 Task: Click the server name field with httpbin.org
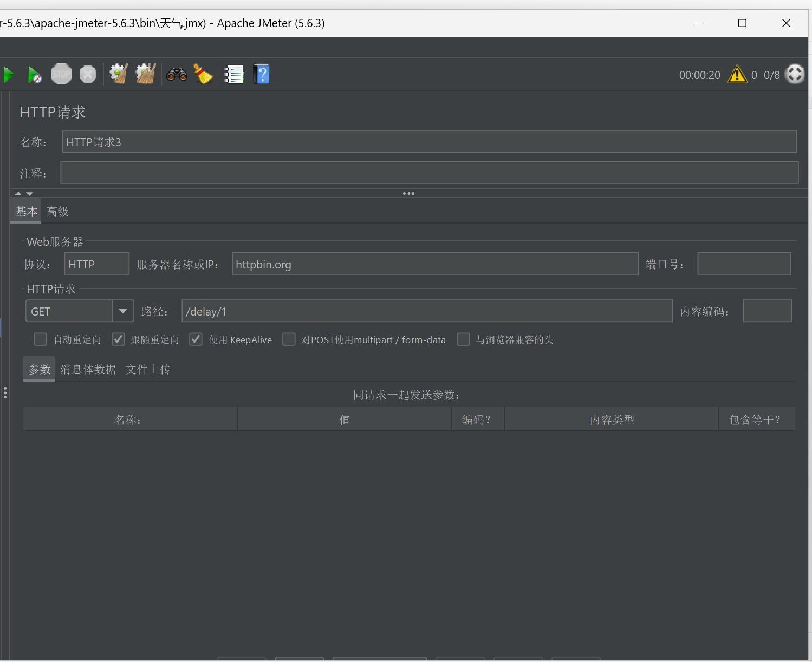(x=435, y=264)
